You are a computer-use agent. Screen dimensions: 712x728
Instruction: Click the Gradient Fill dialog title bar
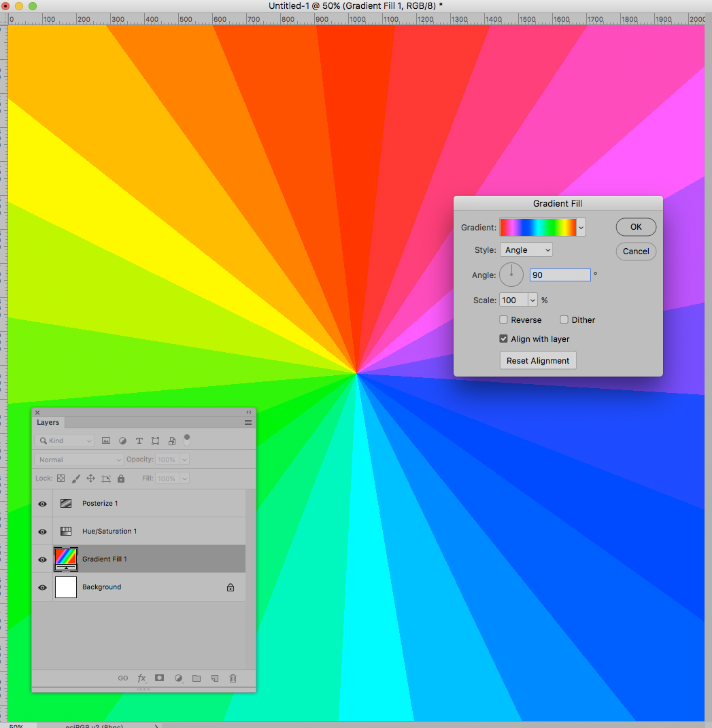558,203
